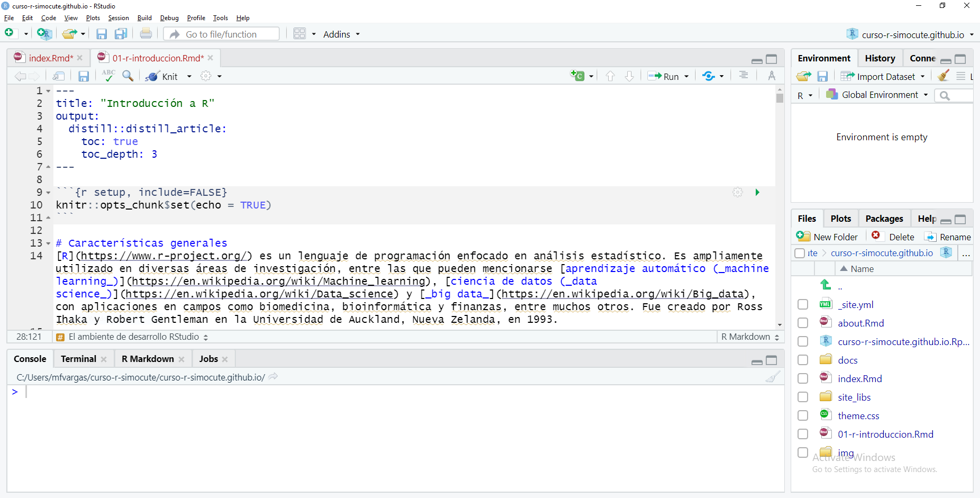
Task: Close the 01-r-introduccion.Rmd tab
Action: coord(210,58)
